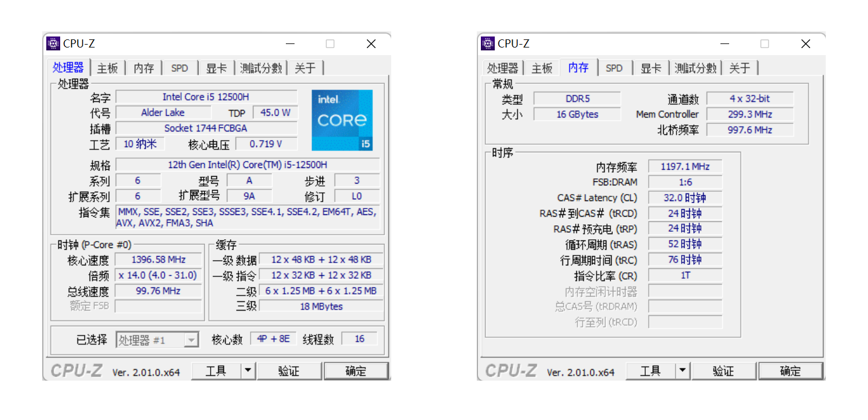Click L1 data cache value 12 x 48 KB
The image size is (868, 420).
pyautogui.click(x=321, y=260)
